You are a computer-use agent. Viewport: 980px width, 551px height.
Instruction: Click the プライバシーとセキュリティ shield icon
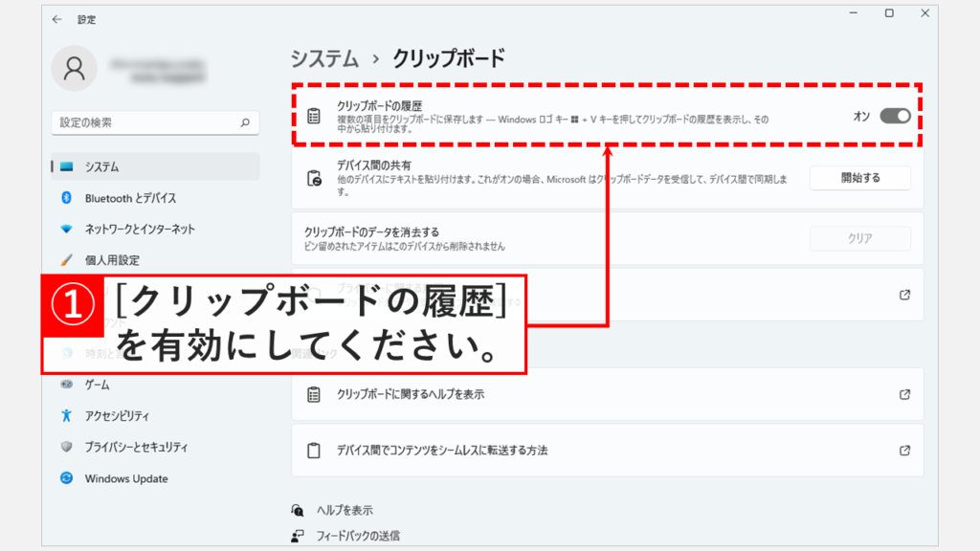pyautogui.click(x=67, y=447)
